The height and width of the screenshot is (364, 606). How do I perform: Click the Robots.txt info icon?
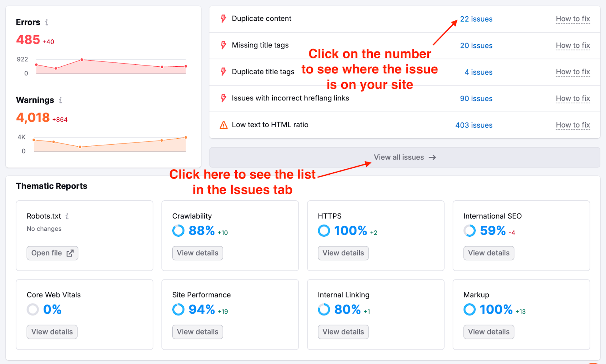(x=67, y=216)
